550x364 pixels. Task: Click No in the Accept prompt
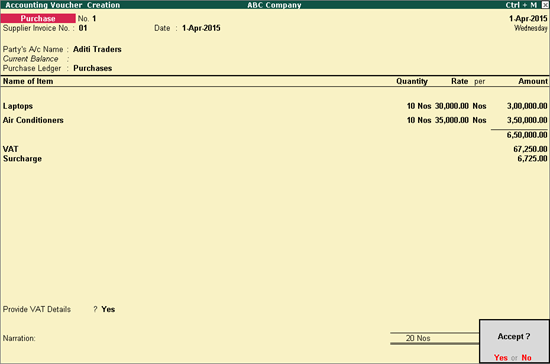[526, 357]
